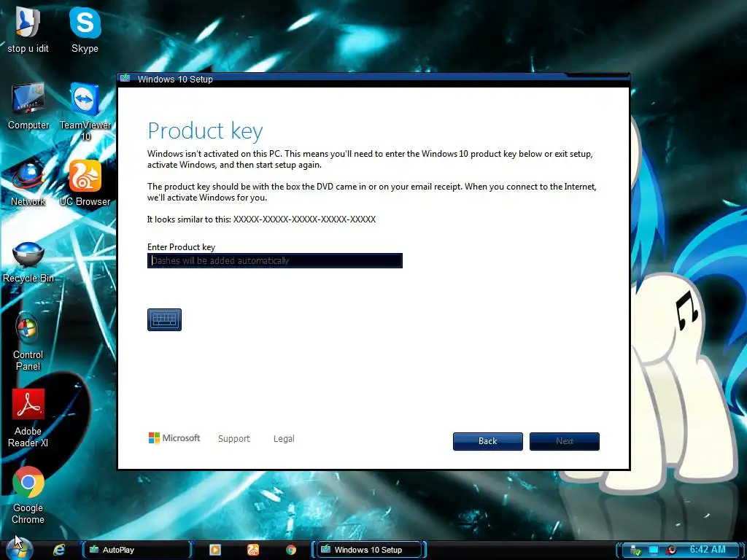Select the TeamViewer 10 desktop icon
747x560 pixels.
point(85,112)
